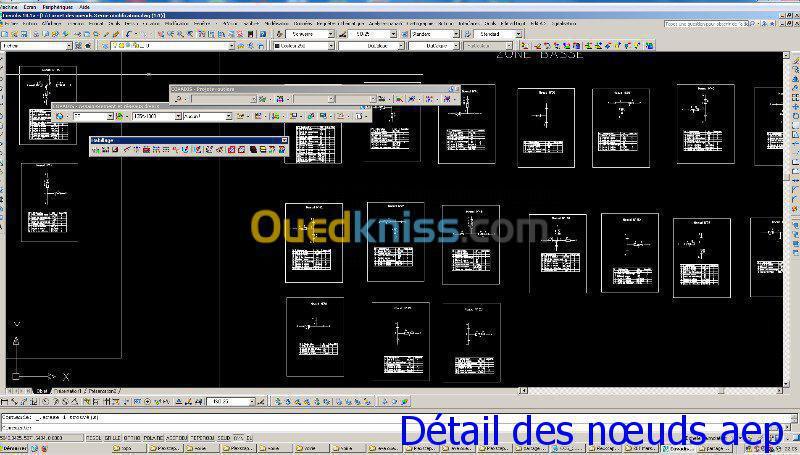The width and height of the screenshot is (800, 455).
Task: Open the Machine menu of the virtual machine window
Action: pos(9,7)
